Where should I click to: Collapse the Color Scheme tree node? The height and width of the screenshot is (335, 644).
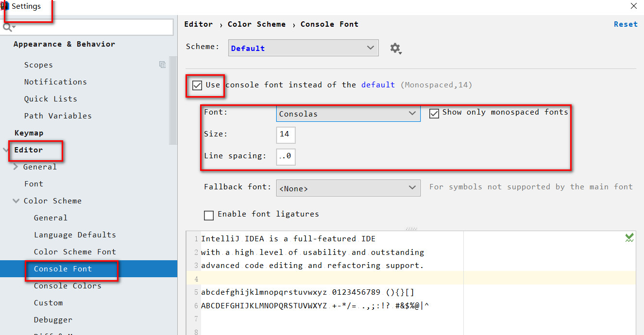pyautogui.click(x=16, y=201)
